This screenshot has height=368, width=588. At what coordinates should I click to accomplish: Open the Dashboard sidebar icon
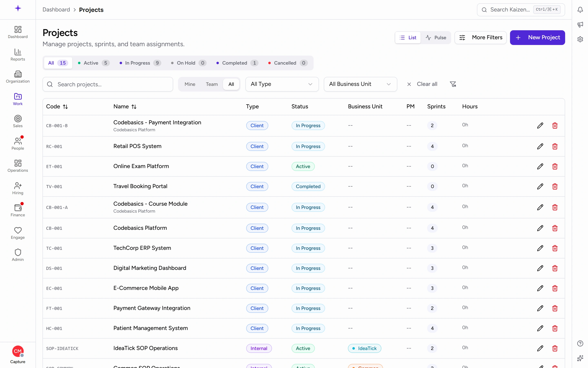[x=18, y=32]
